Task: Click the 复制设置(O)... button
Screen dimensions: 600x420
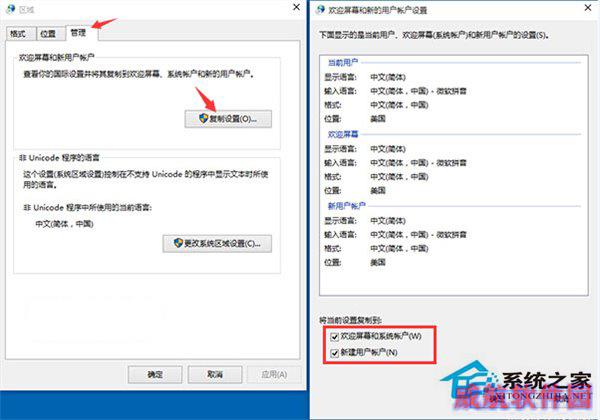Action: pyautogui.click(x=228, y=119)
